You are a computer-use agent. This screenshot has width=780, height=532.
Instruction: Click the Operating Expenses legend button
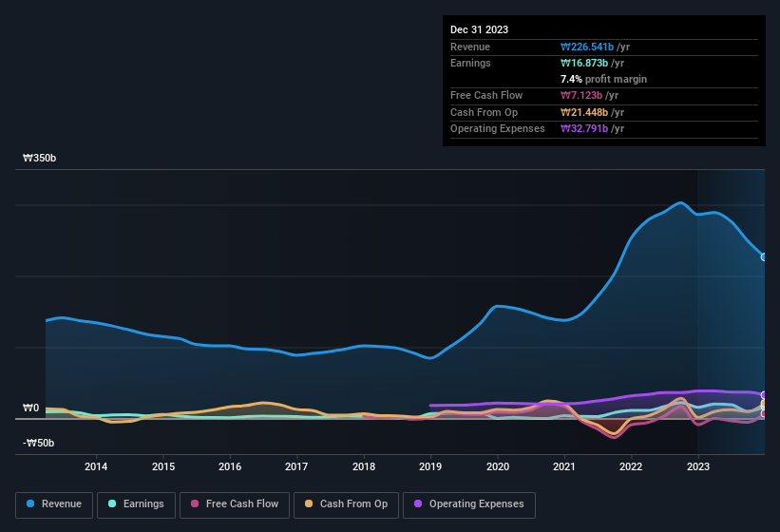pos(468,503)
